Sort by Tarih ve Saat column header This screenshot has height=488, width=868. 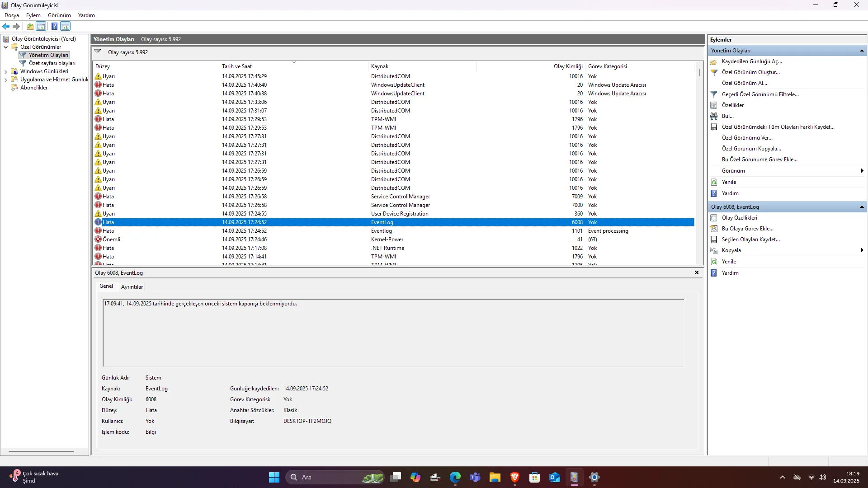[237, 66]
